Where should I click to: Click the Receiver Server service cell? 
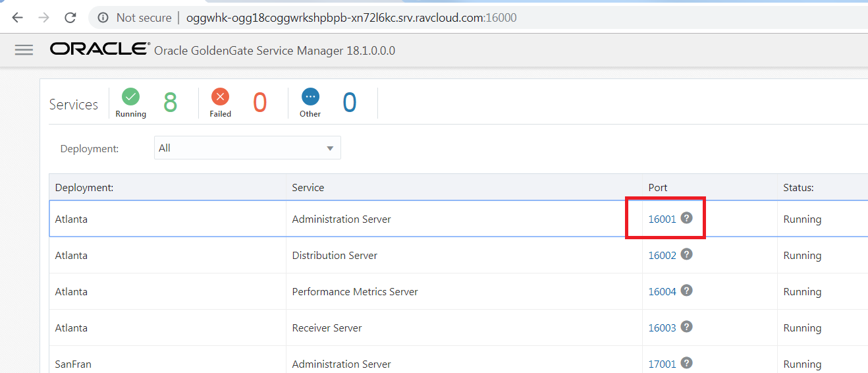point(464,328)
